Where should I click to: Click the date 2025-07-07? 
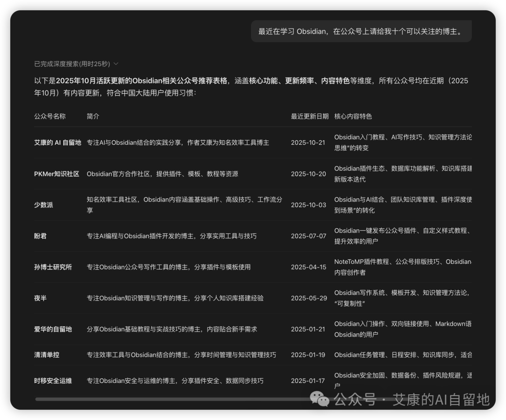point(308,236)
